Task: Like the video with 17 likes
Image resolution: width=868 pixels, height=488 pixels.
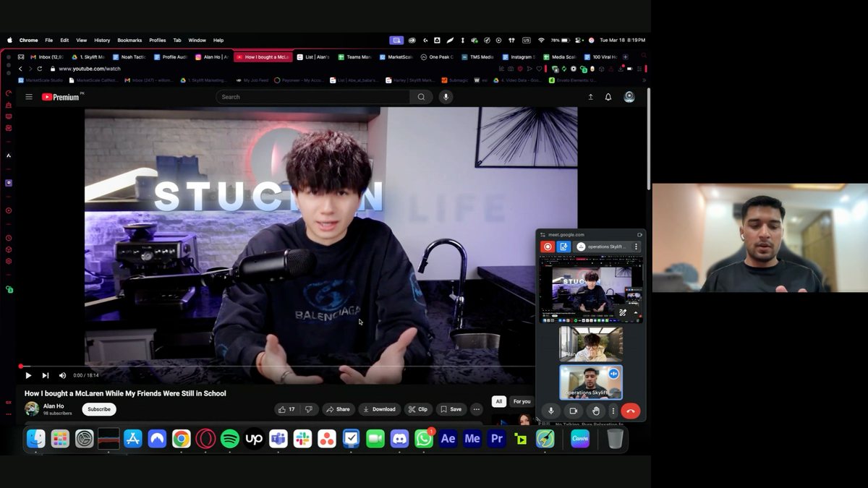Action: point(286,409)
